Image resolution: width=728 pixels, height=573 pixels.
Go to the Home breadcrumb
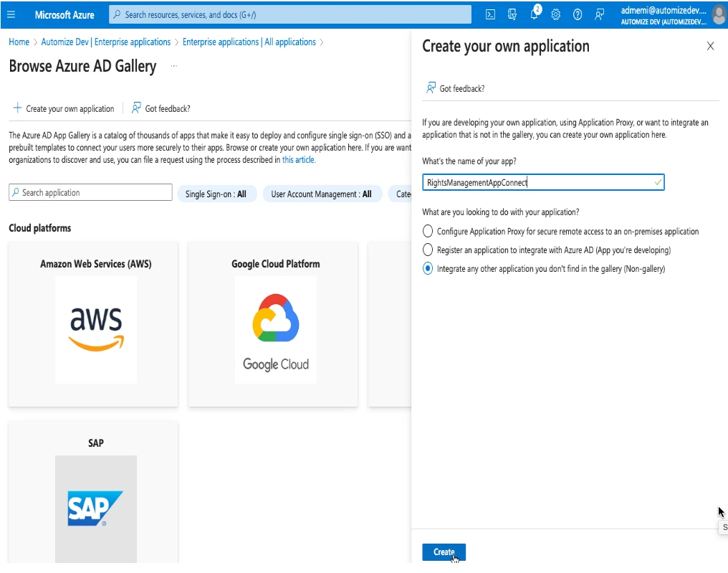(19, 42)
